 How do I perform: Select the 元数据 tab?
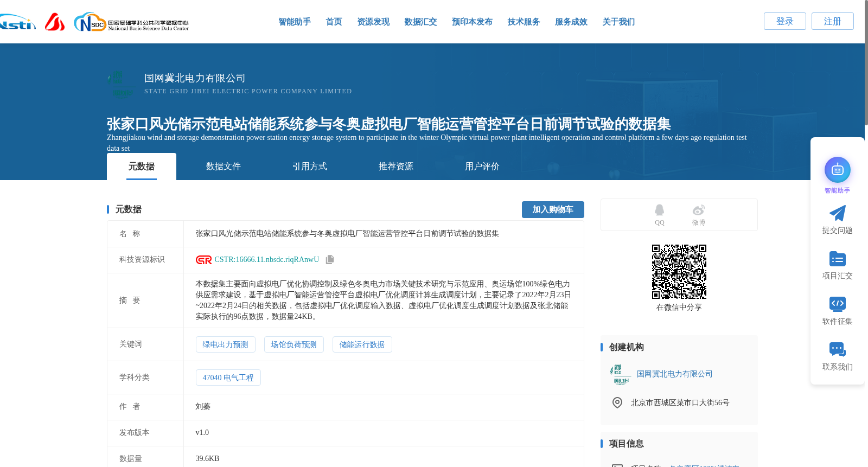pos(142,167)
